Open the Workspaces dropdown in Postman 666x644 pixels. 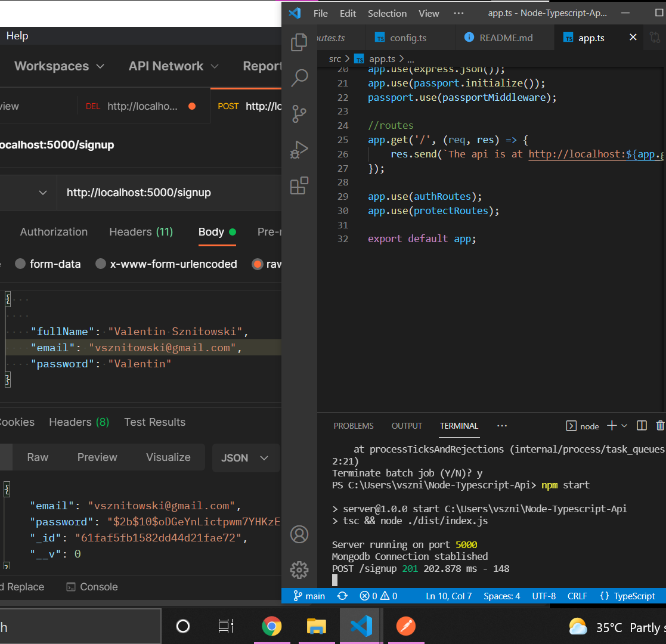[59, 66]
